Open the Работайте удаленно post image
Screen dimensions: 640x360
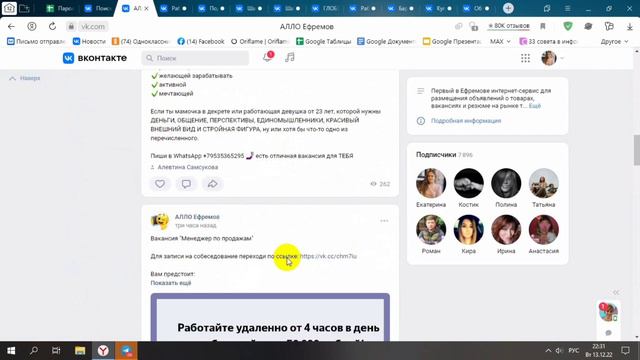270,317
